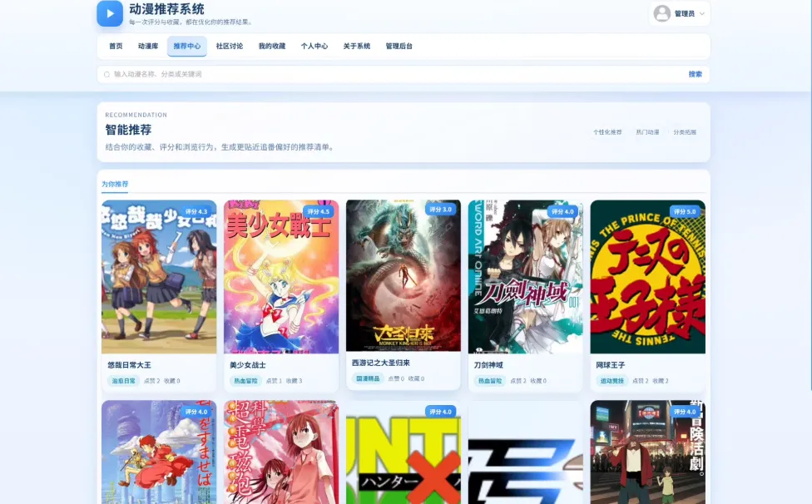The height and width of the screenshot is (504, 812).
Task: Open the 网球王子 cover thumbnail
Action: pyautogui.click(x=648, y=277)
